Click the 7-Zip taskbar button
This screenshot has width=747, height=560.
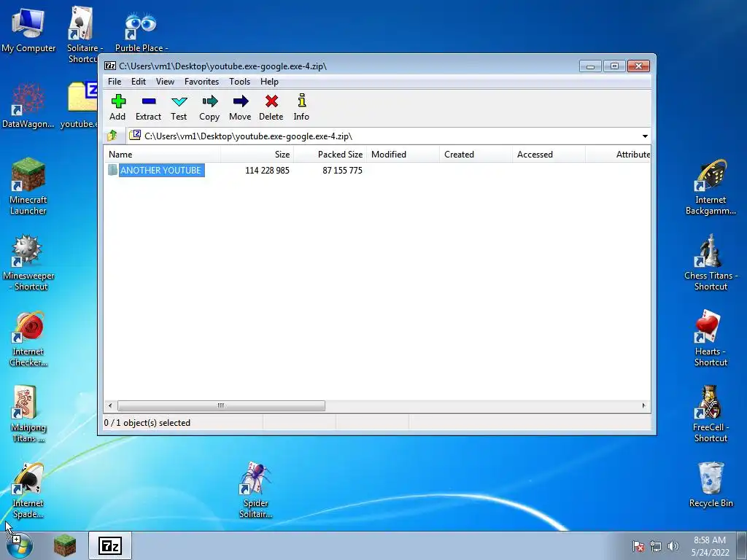click(110, 545)
